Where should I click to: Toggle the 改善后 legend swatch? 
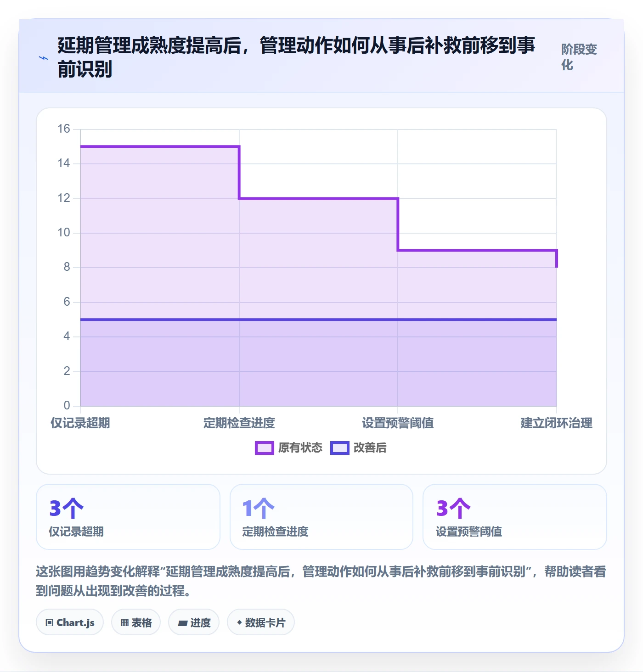(x=340, y=448)
